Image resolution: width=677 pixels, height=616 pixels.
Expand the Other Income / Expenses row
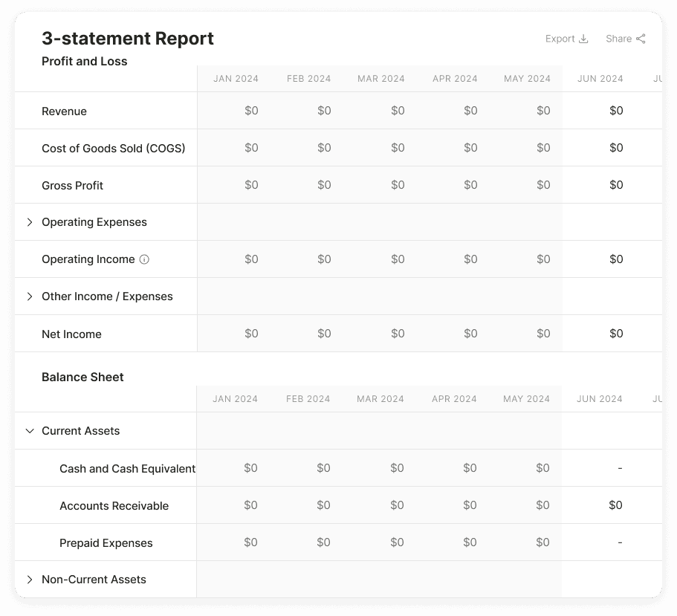30,296
